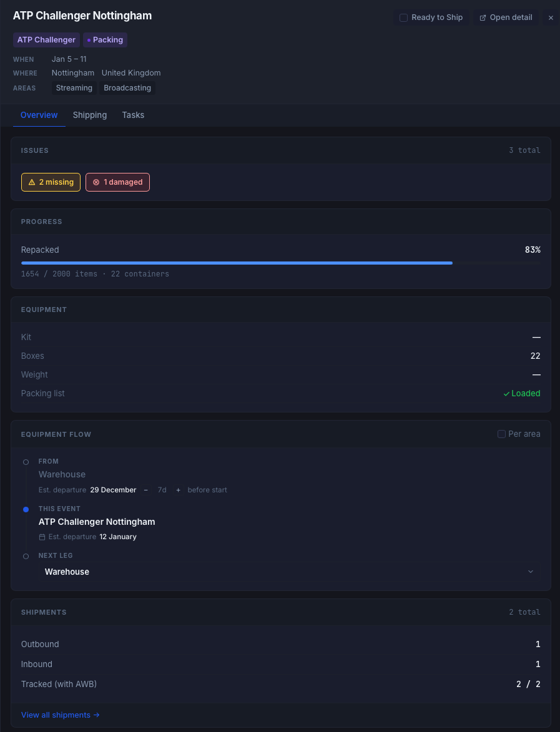
Task: Click the blue dot marking THIS EVENT
Action: point(26,509)
